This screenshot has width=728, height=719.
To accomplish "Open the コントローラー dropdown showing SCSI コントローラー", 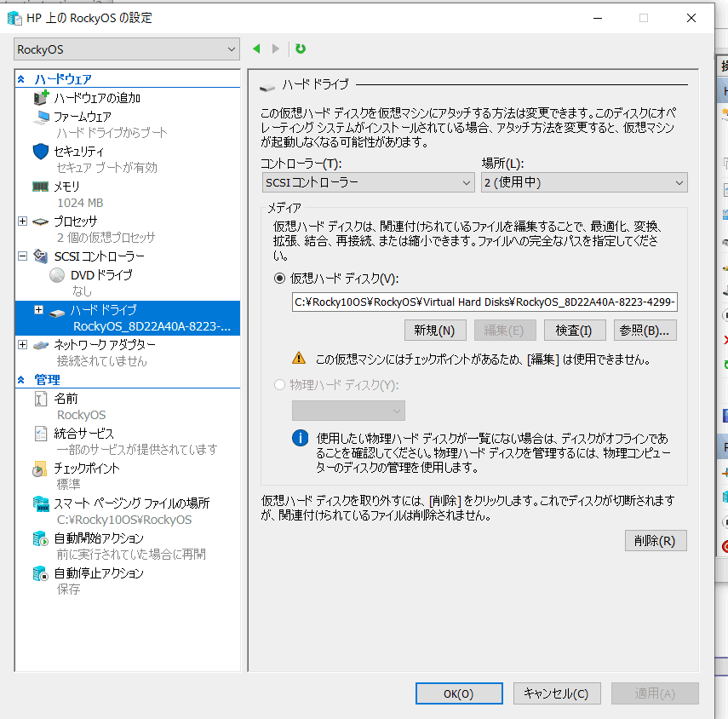I will coord(368,182).
